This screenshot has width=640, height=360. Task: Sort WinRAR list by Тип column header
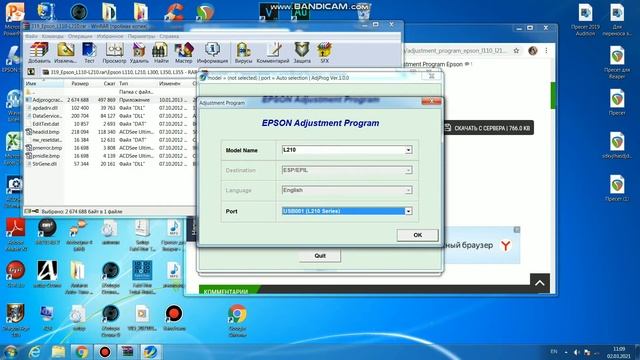point(137,83)
